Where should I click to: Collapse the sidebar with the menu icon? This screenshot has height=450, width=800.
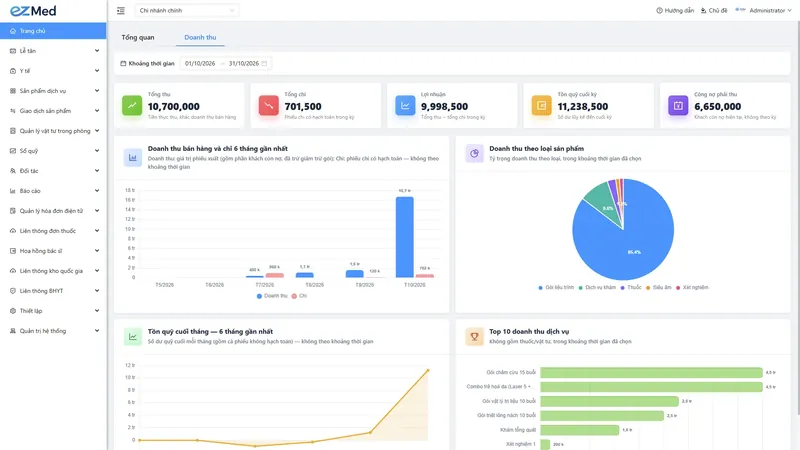point(121,10)
